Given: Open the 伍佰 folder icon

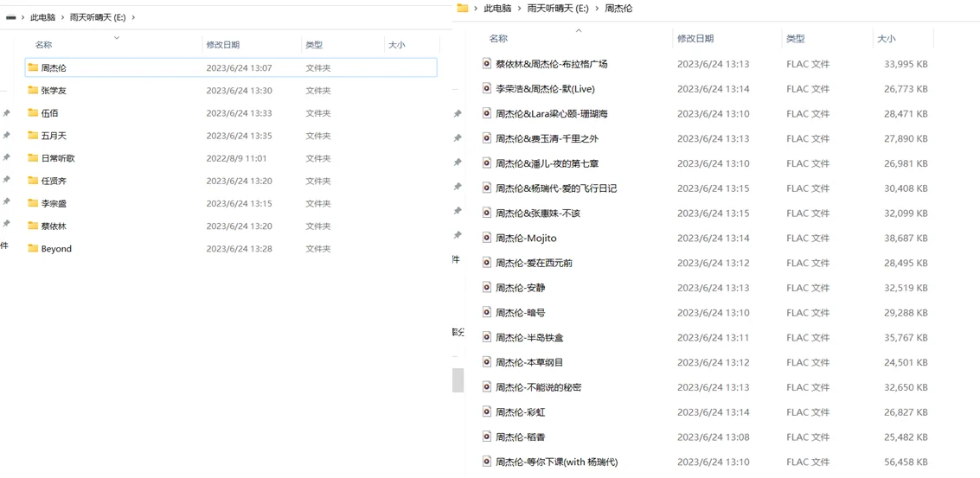Looking at the screenshot, I should click(33, 112).
